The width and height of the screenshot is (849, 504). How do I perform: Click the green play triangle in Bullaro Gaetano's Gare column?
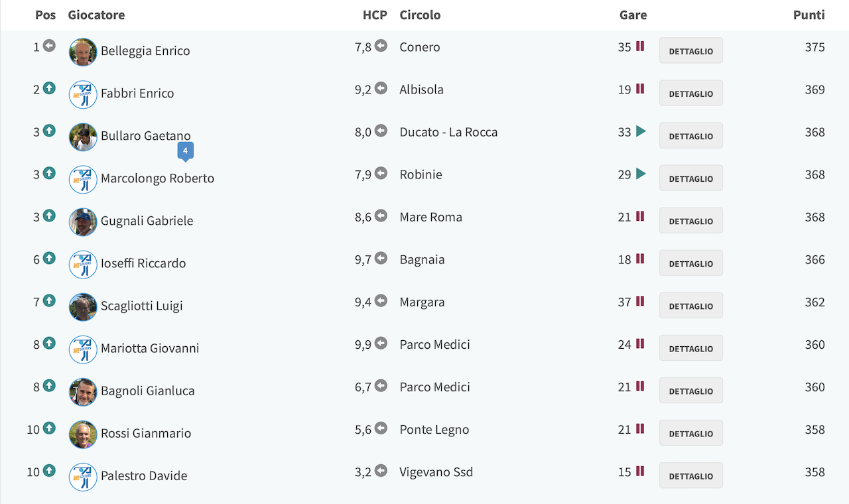[x=641, y=131]
